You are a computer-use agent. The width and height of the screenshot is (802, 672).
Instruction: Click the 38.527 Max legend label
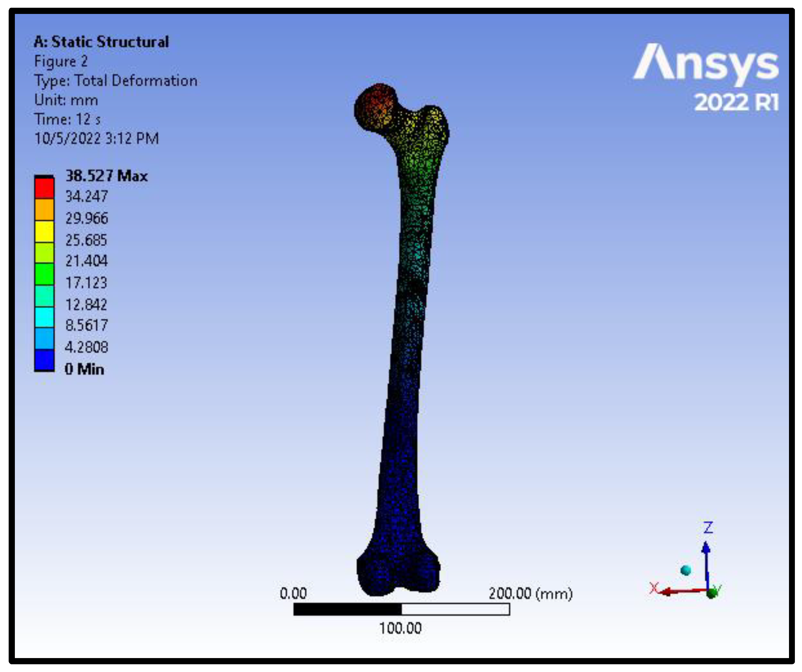click(106, 176)
